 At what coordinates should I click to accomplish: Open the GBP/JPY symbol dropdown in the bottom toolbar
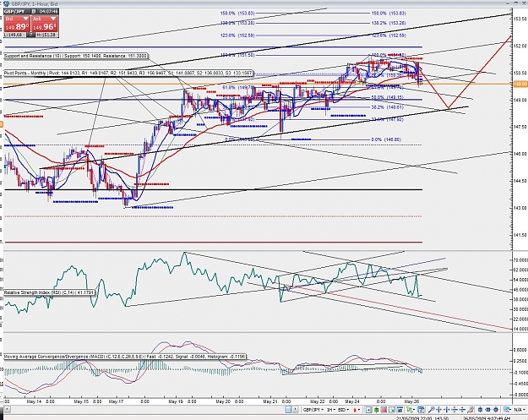coord(313,410)
